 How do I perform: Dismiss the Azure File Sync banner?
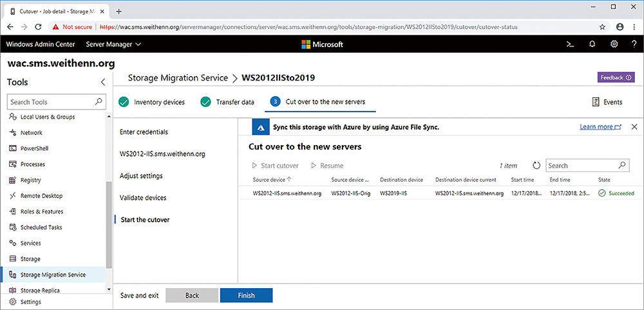click(634, 127)
